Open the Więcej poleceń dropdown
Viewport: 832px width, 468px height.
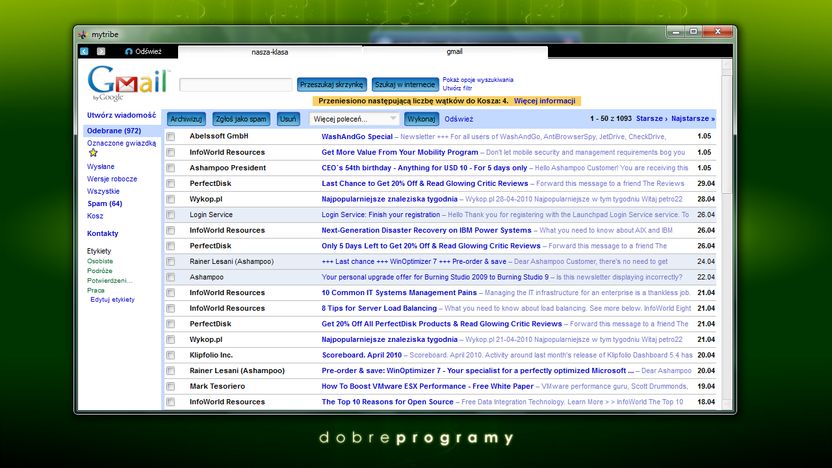(x=353, y=119)
